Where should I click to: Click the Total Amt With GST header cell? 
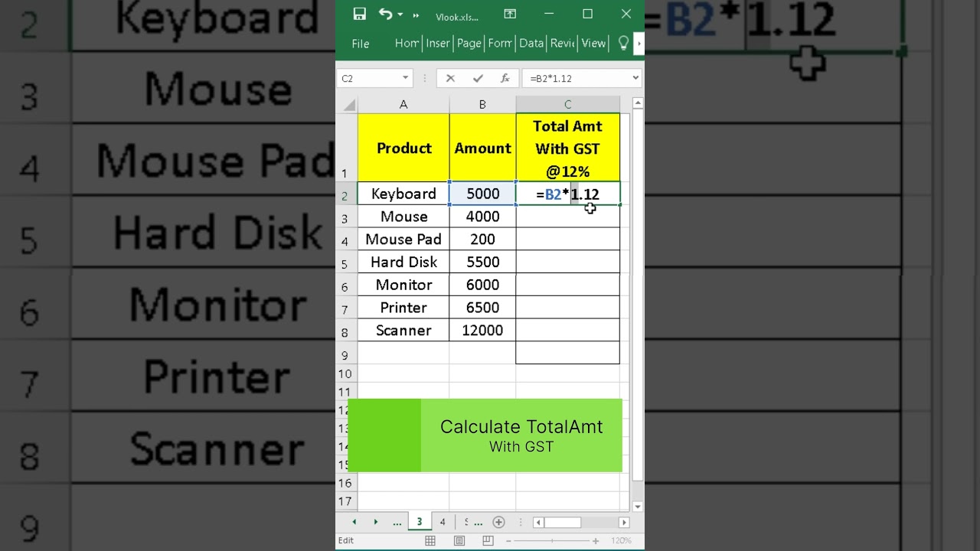(x=567, y=148)
